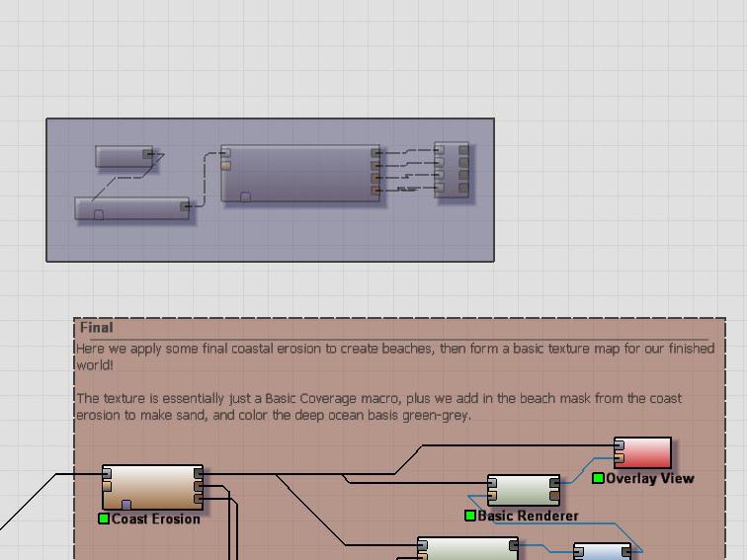The image size is (747, 560).
Task: Click Basic Renderer's top output port
Action: pos(554,484)
